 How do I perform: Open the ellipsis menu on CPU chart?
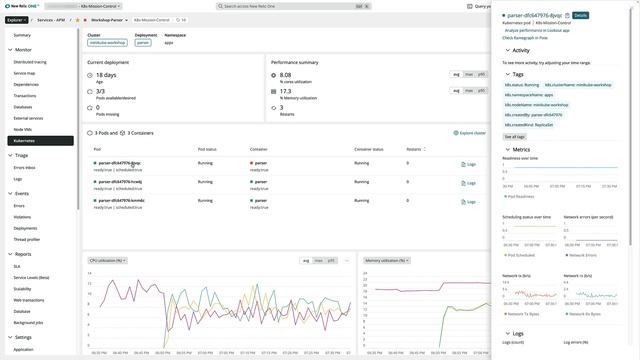[347, 260]
